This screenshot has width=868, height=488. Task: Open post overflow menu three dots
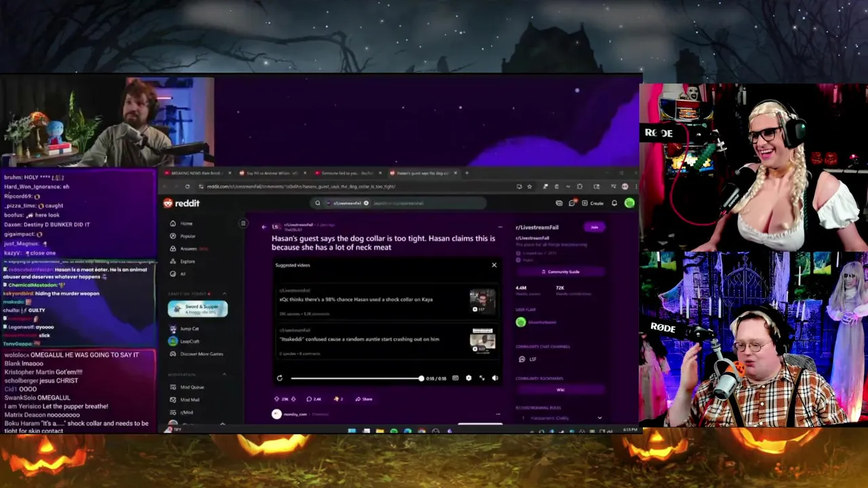pos(500,227)
